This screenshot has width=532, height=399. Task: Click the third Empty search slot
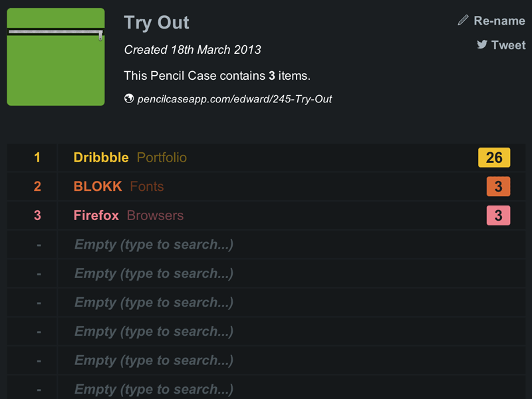pos(154,303)
